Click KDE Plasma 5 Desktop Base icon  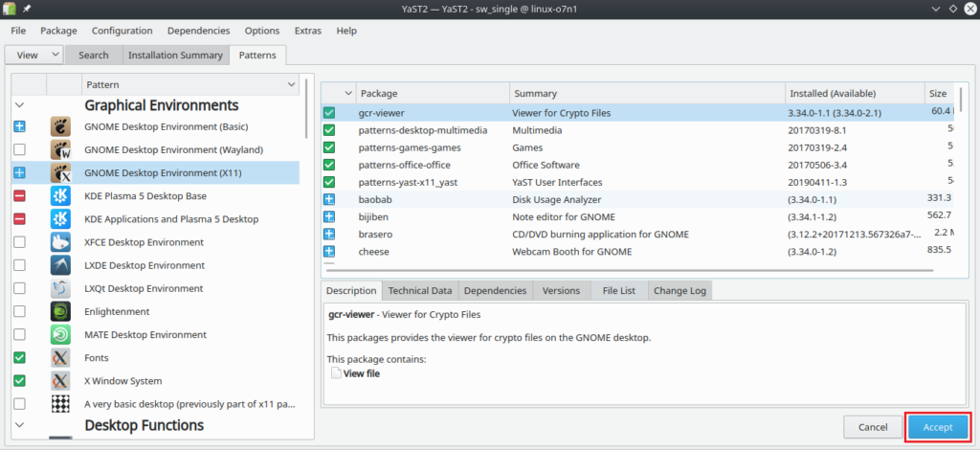[x=60, y=196]
